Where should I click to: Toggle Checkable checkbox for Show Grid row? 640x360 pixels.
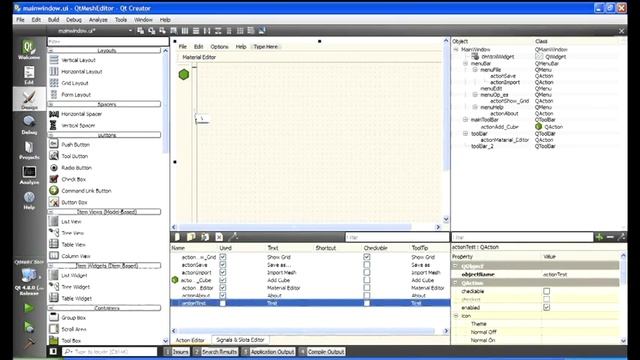click(367, 257)
